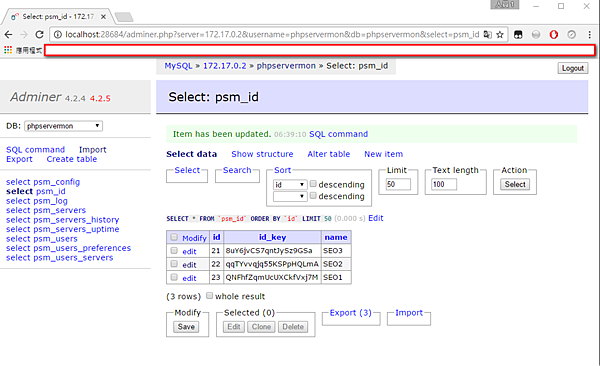Click the site info icon in address bar
The width and height of the screenshot is (600, 366).
(x=58, y=34)
